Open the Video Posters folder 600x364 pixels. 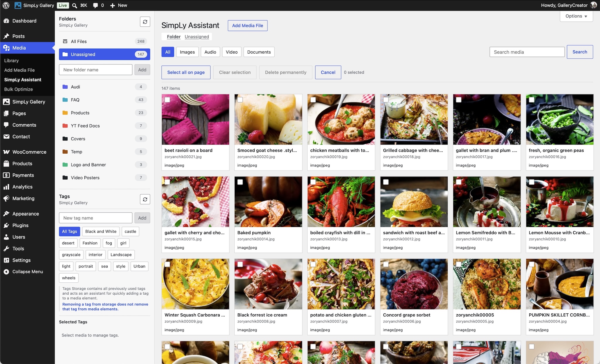(x=105, y=178)
